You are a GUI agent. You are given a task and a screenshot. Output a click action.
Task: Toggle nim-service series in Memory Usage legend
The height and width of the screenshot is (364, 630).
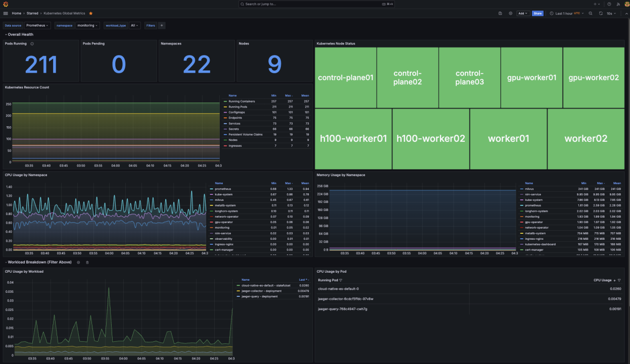532,194
